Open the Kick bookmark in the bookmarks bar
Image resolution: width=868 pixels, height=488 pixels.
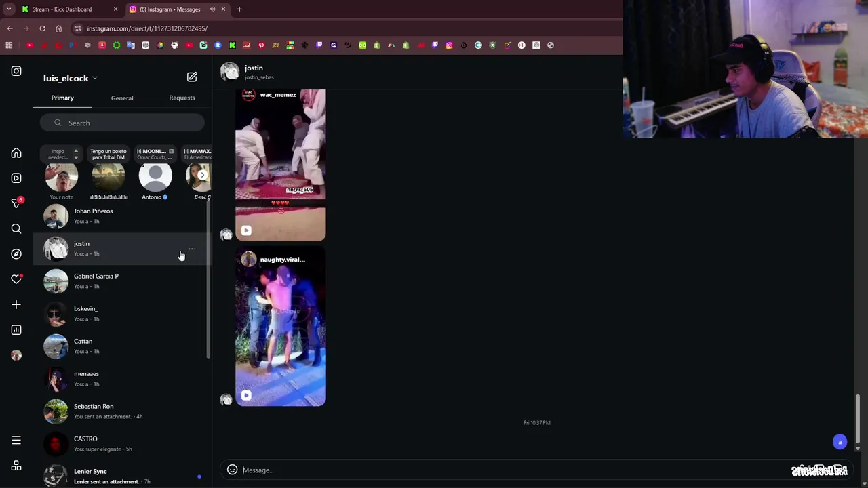[232, 45]
